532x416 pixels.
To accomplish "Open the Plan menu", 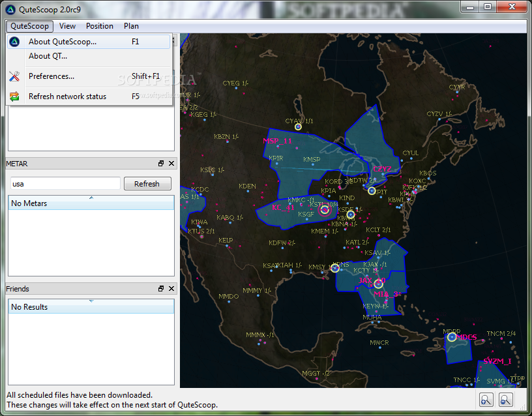I will coord(131,26).
